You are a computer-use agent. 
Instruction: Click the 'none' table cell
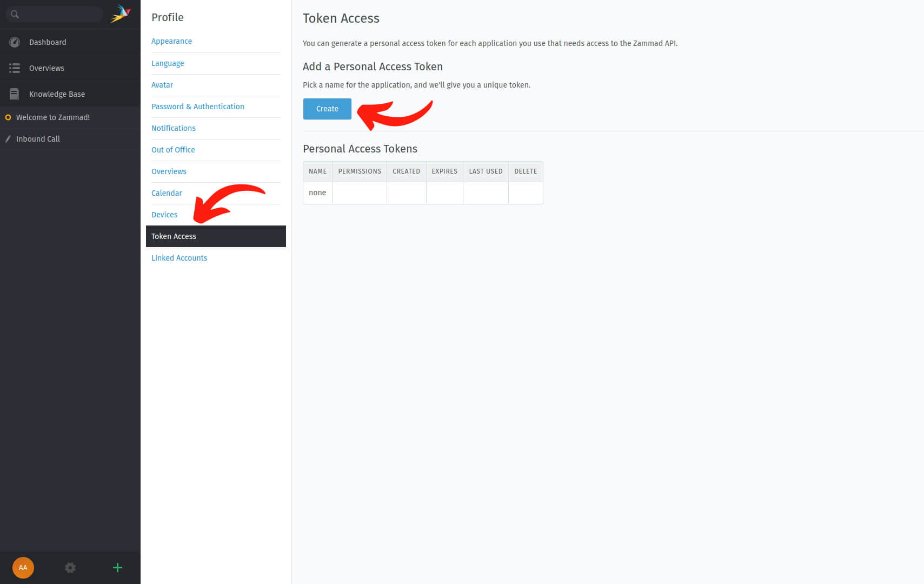(317, 193)
